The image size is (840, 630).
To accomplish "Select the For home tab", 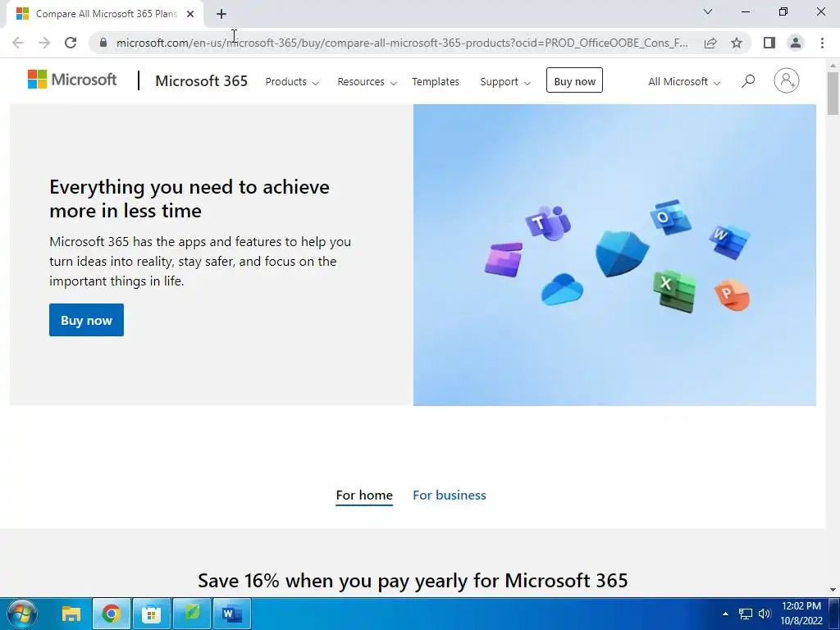I will click(x=364, y=495).
